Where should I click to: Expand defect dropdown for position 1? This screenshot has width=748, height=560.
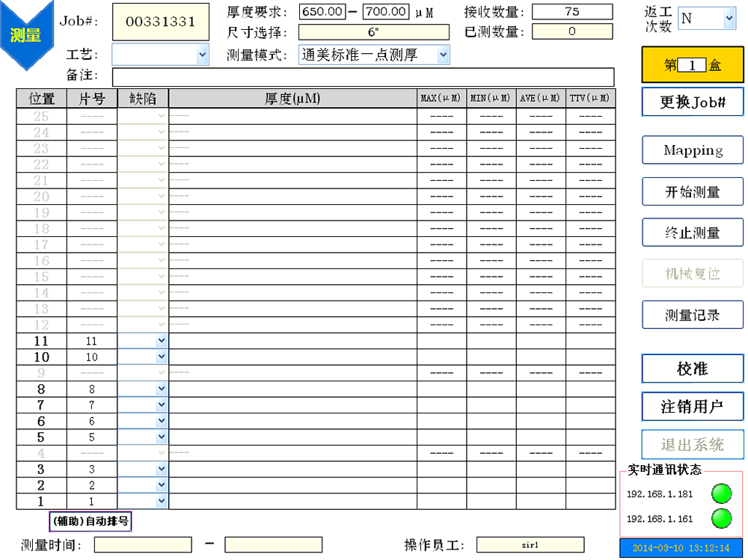pyautogui.click(x=162, y=502)
